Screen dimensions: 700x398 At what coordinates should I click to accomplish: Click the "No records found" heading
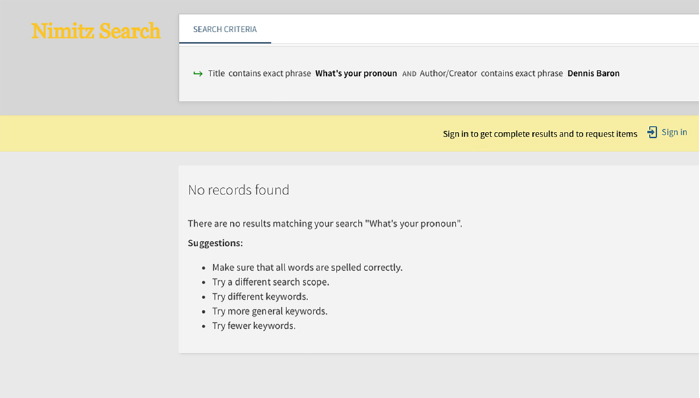[x=238, y=190]
